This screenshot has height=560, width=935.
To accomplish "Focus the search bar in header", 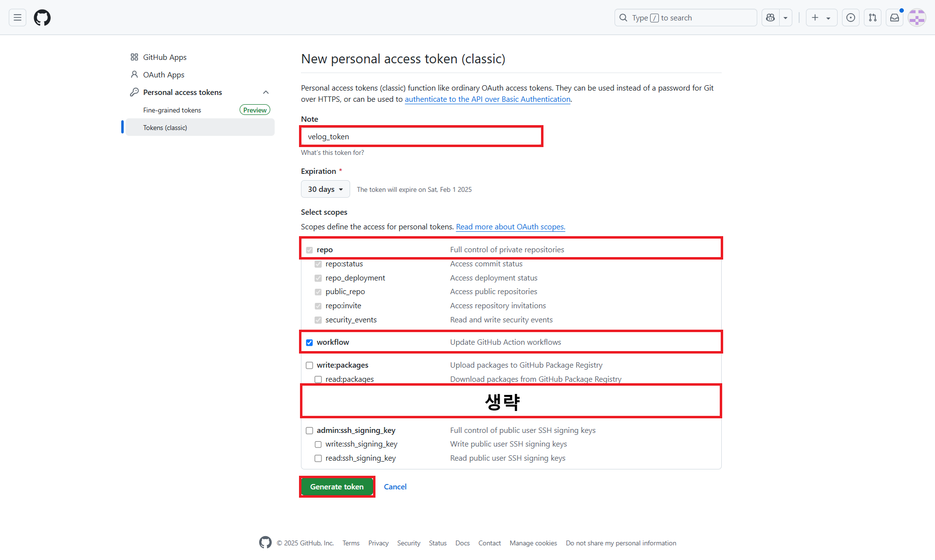I will click(686, 18).
